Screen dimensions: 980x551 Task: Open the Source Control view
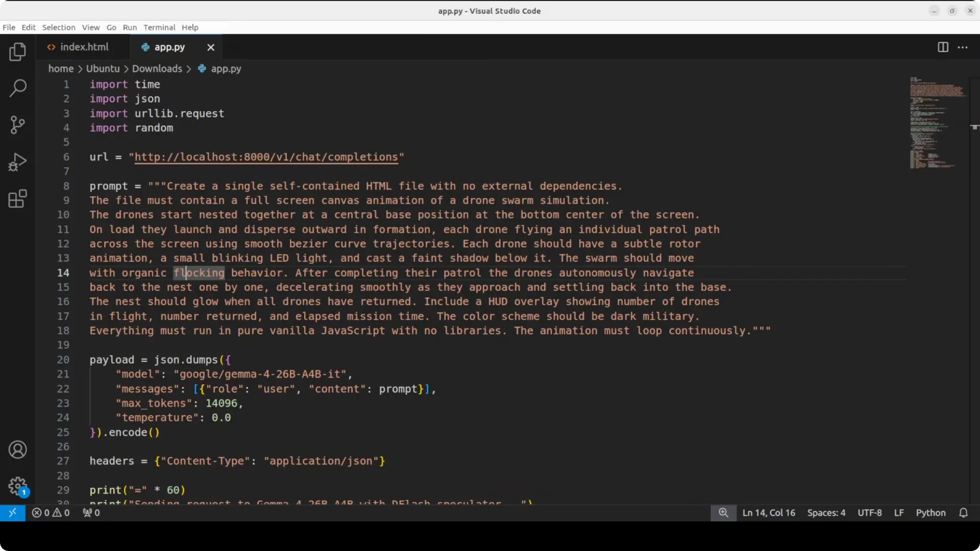18,125
